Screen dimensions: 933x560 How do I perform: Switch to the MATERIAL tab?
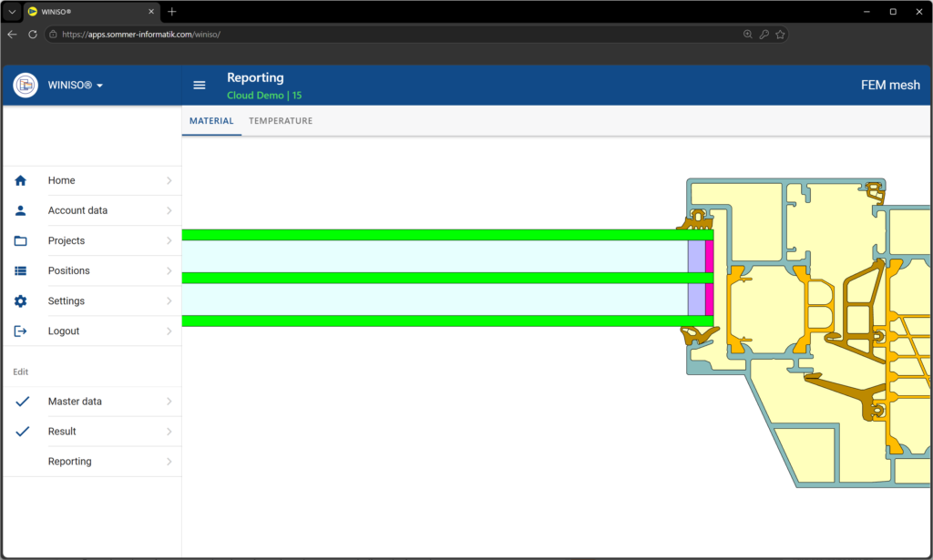[x=211, y=121]
